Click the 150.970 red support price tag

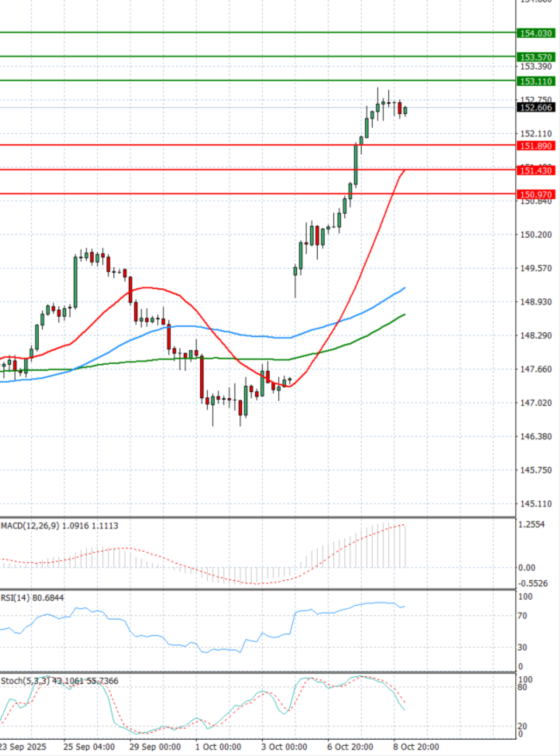click(x=535, y=194)
